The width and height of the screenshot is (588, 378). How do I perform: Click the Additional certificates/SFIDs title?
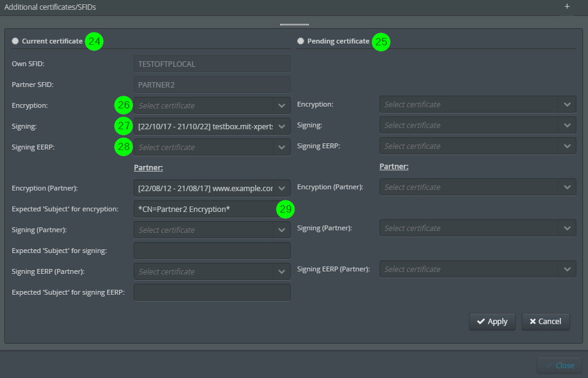50,7
